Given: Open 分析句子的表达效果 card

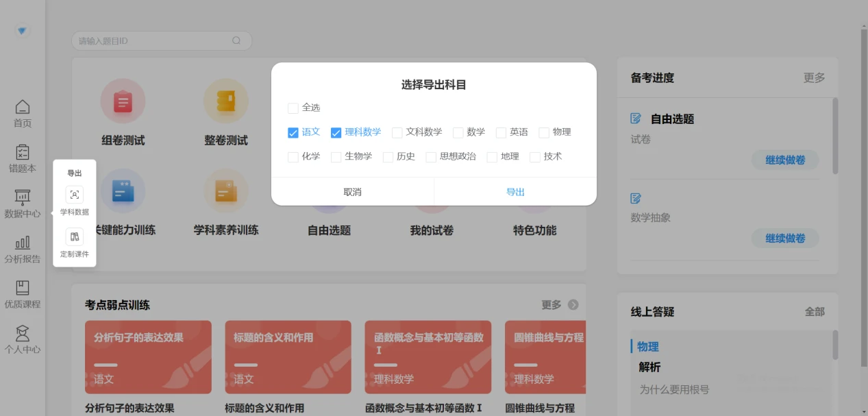Looking at the screenshot, I should (x=148, y=357).
